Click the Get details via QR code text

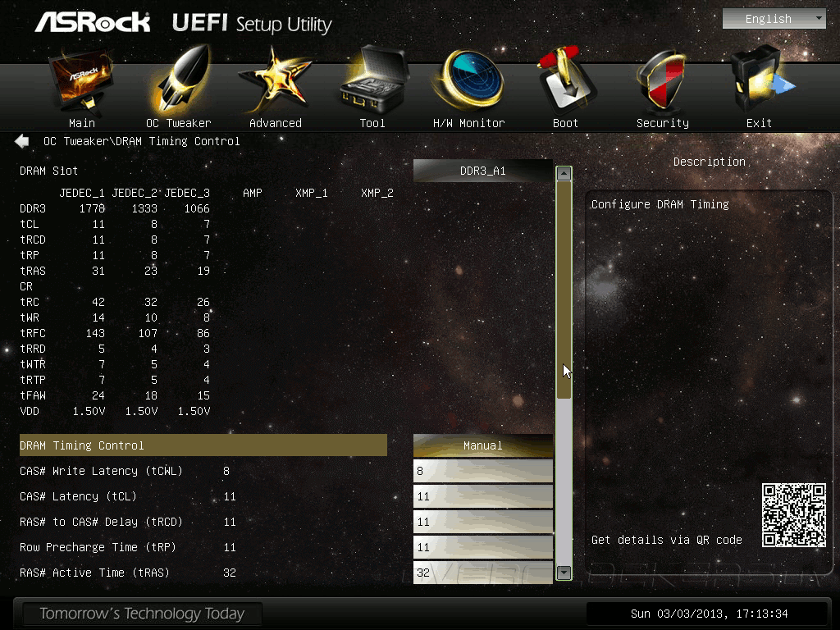click(x=666, y=540)
